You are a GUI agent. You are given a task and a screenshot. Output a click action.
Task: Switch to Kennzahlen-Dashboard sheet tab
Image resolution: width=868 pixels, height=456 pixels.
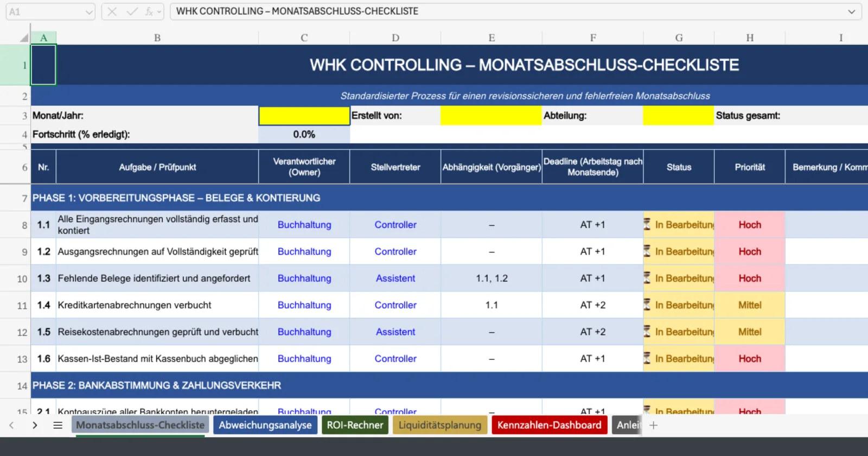pos(549,425)
